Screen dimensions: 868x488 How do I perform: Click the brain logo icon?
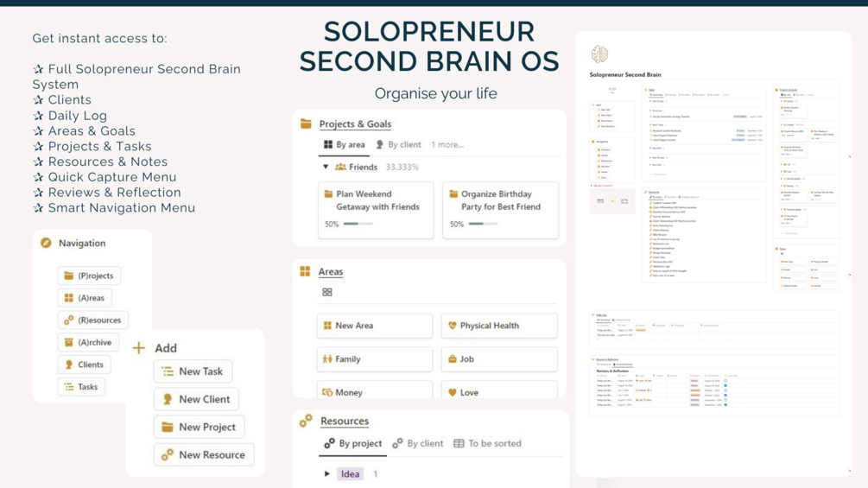599,54
